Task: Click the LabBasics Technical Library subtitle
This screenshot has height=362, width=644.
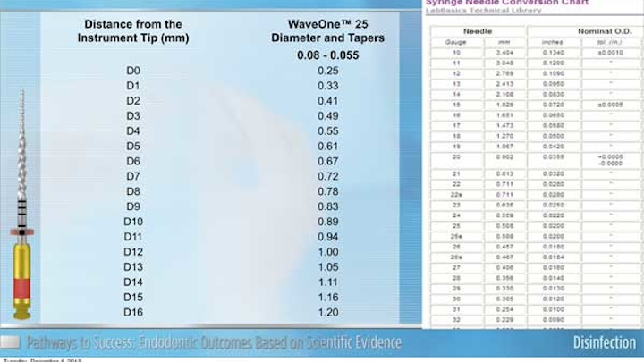Action: tap(483, 10)
